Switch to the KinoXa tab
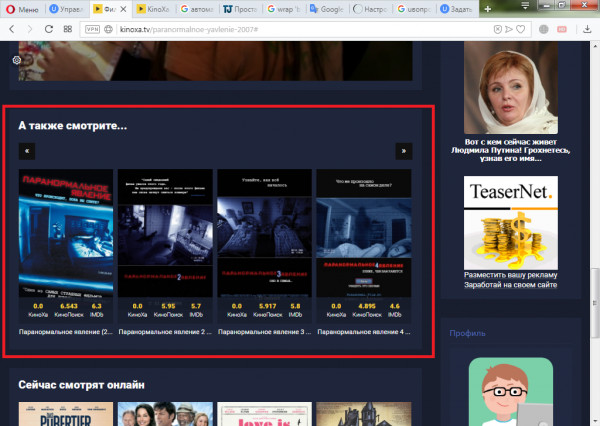The image size is (600, 426). (x=154, y=9)
